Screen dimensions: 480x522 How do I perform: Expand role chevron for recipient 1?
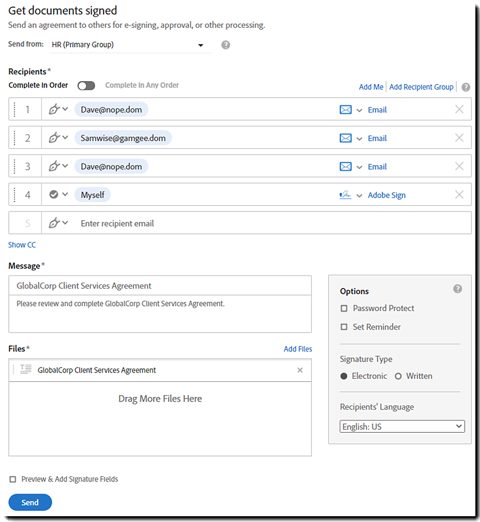point(65,109)
